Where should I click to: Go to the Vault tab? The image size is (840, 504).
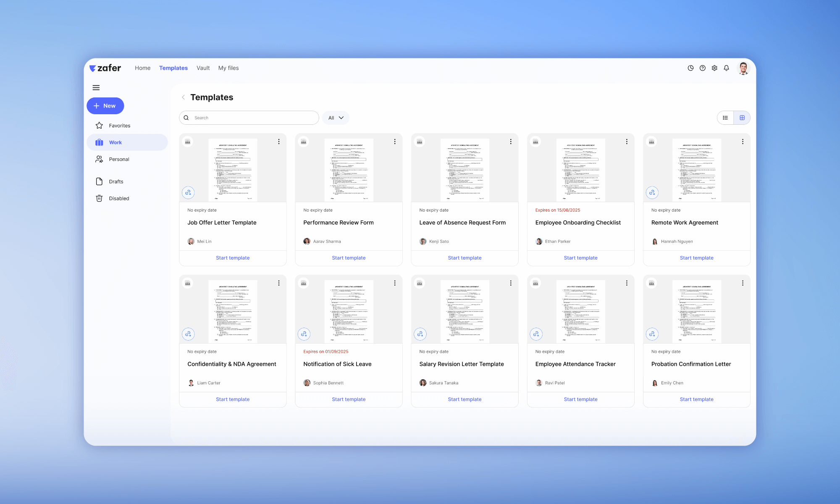pyautogui.click(x=203, y=68)
